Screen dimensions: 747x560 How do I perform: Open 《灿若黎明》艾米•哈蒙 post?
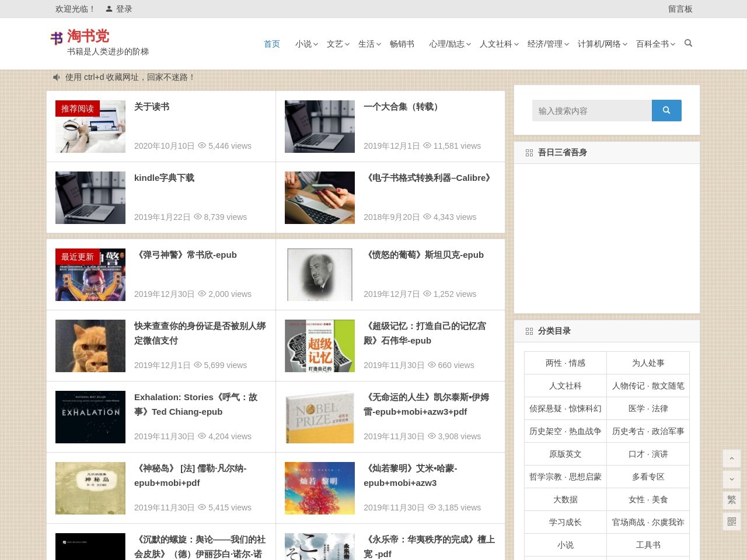411,475
